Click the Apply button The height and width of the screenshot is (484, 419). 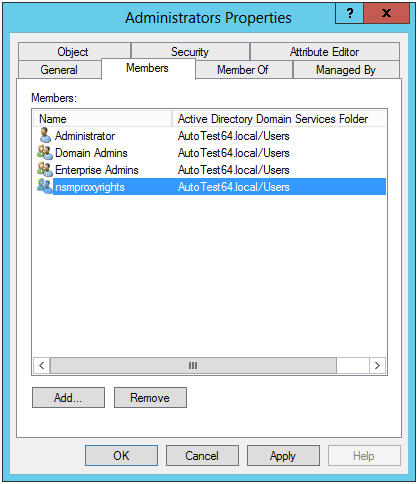tap(283, 455)
